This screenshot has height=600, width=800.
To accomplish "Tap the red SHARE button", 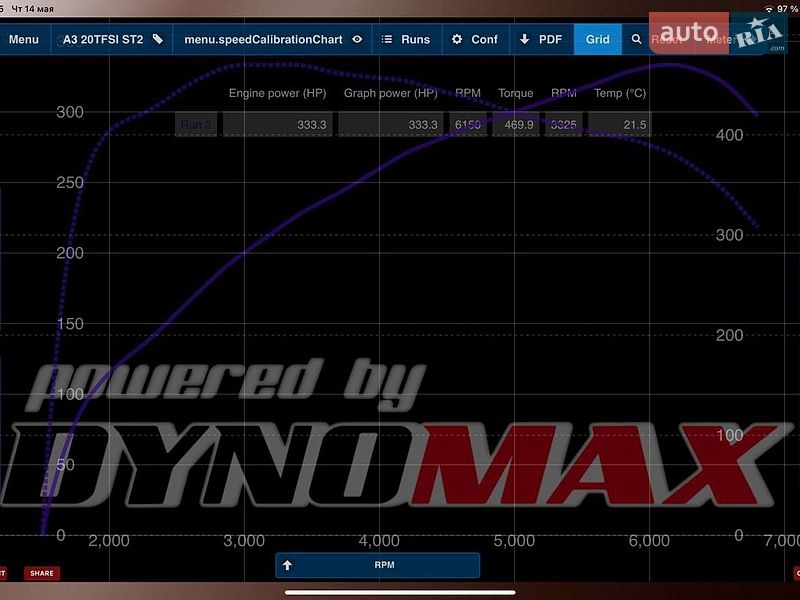I will click(42, 573).
